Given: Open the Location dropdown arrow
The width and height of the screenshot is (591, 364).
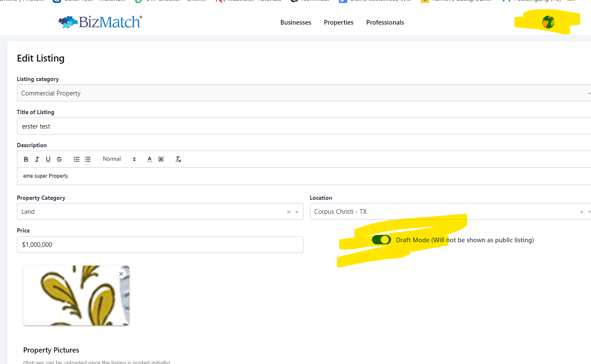Looking at the screenshot, I should coord(589,212).
